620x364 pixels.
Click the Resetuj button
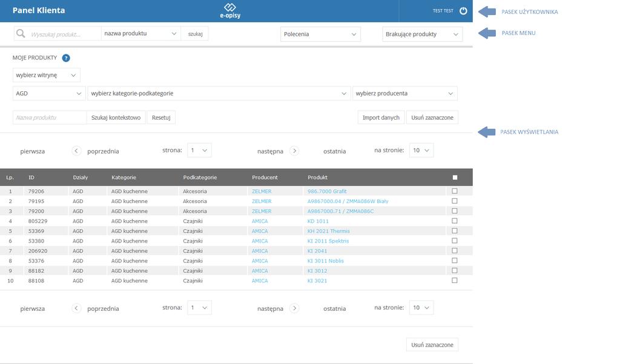pyautogui.click(x=161, y=118)
